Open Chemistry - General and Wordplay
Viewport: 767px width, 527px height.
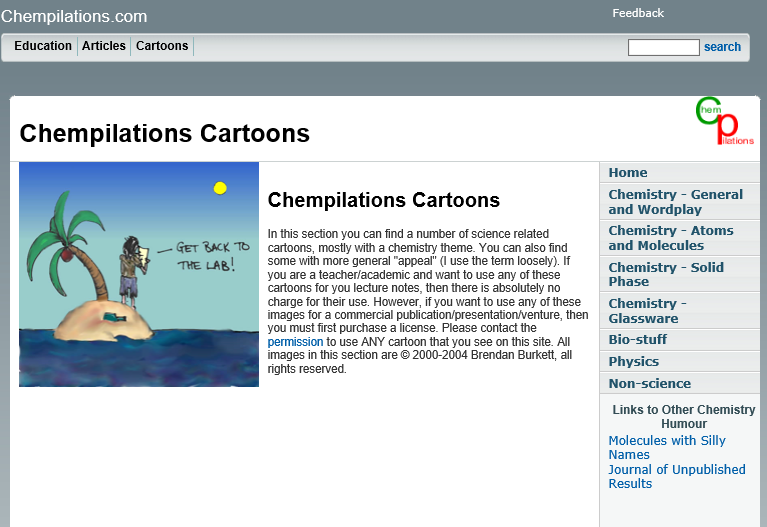(x=675, y=202)
